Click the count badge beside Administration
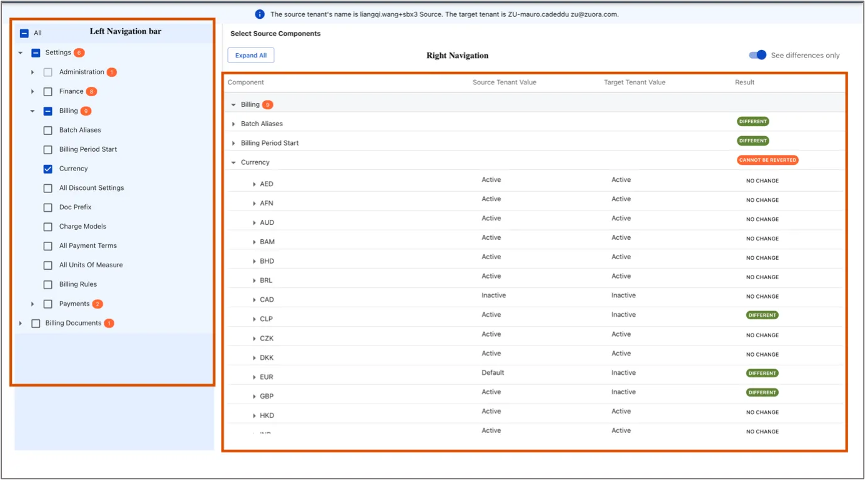Image resolution: width=868 pixels, height=481 pixels. pyautogui.click(x=112, y=72)
